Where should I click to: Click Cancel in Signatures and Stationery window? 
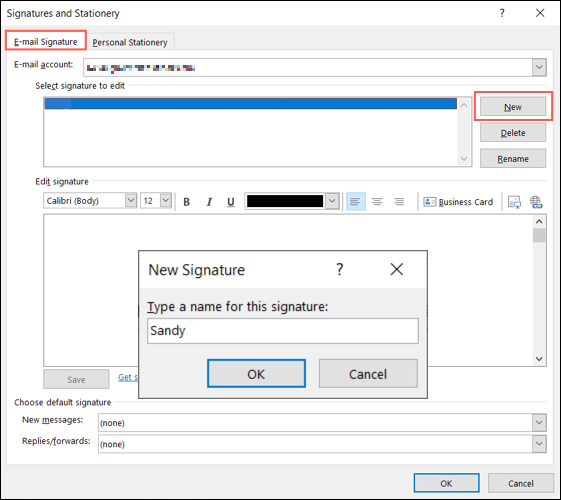[x=521, y=483]
